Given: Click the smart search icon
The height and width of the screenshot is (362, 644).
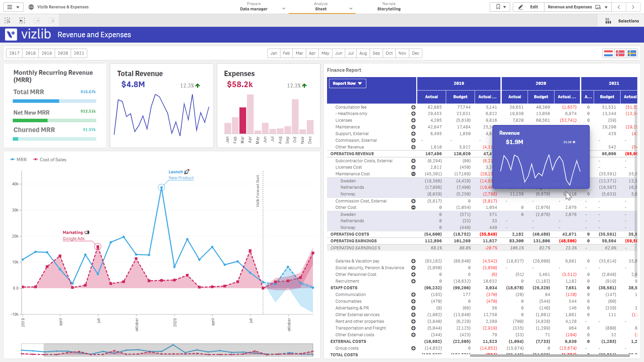Looking at the screenshot, I should pos(7,21).
